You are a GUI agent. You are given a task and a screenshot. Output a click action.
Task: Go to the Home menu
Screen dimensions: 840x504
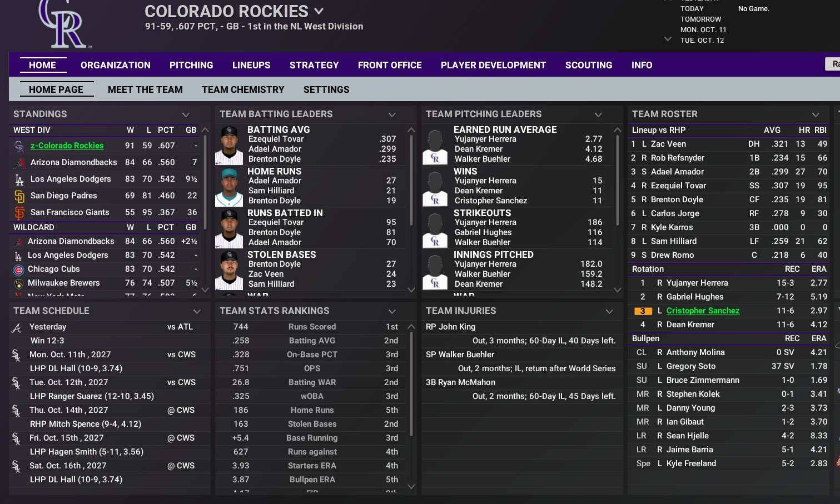(x=42, y=65)
